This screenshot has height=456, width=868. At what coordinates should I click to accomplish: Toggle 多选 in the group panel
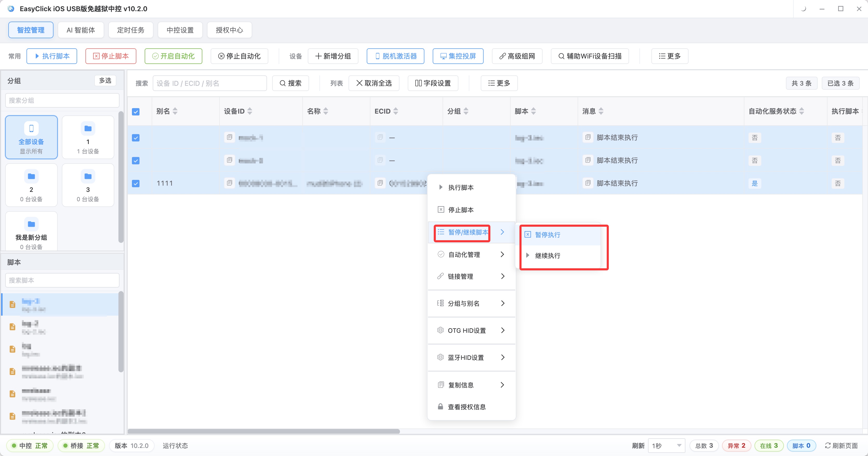click(105, 81)
